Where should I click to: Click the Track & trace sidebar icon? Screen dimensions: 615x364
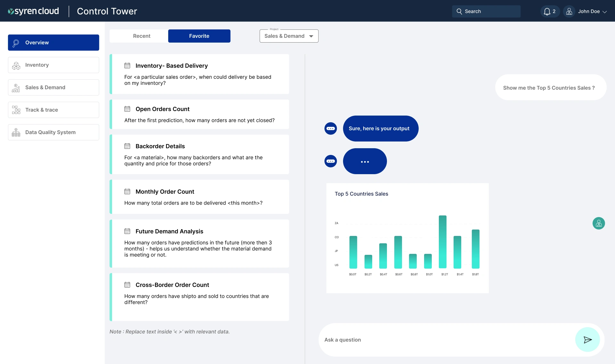coord(16,109)
